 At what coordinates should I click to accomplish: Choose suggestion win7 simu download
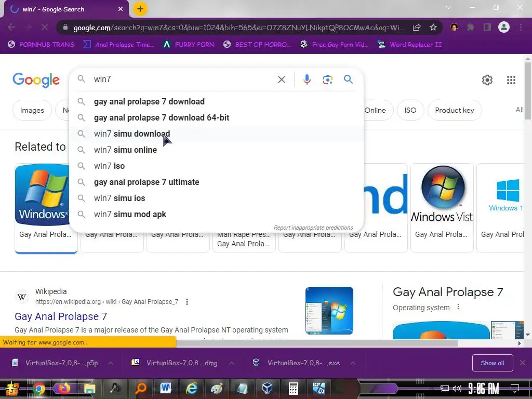click(x=216, y=134)
